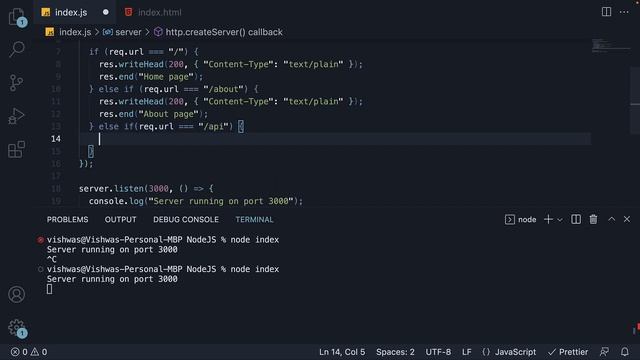
Task: Click line number 18 in gutter
Action: (56, 189)
